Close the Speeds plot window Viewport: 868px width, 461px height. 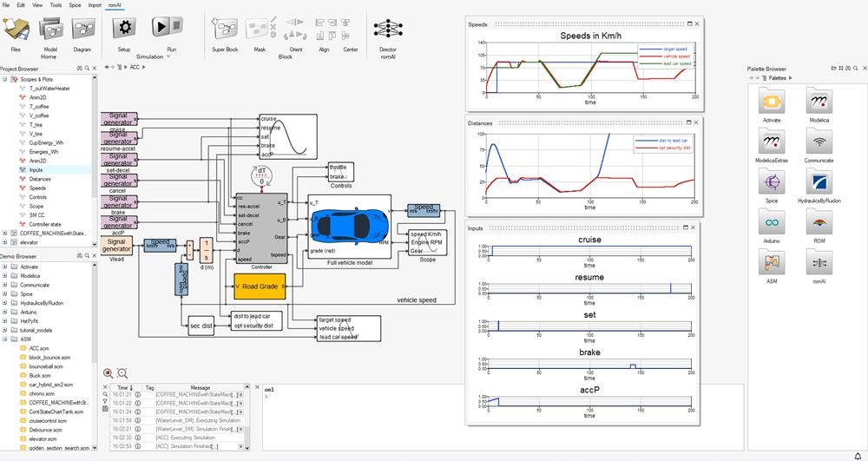(x=699, y=25)
